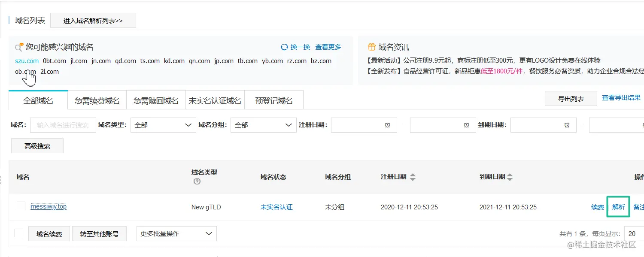Switch to the 急需续费域名 tab
Image resolution: width=644 pixels, height=257 pixels.
pyautogui.click(x=97, y=101)
